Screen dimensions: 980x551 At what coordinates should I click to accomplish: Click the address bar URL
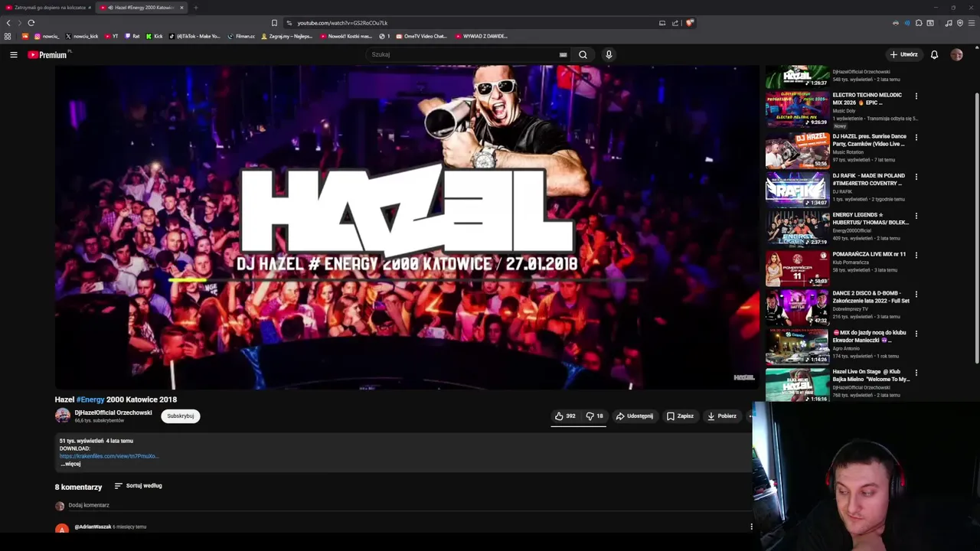click(x=342, y=23)
